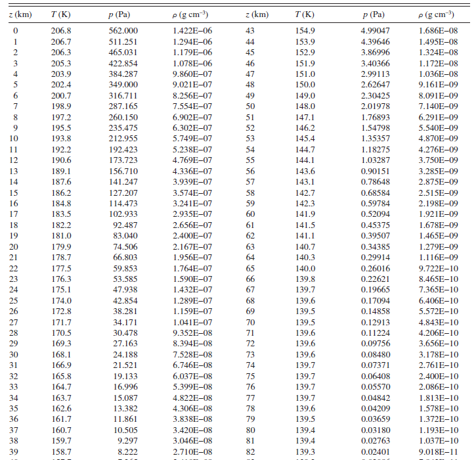
Task: Click the pressure value 30.478
Action: [x=125, y=333]
